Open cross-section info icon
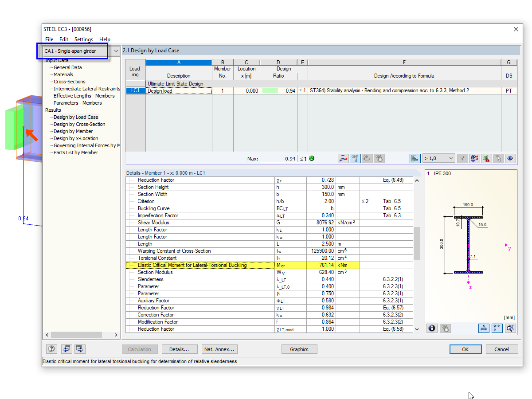 pyautogui.click(x=432, y=328)
